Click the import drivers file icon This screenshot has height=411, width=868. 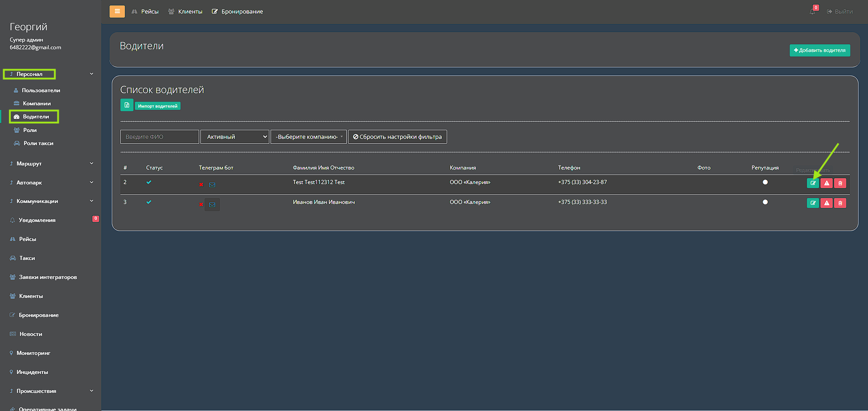127,105
